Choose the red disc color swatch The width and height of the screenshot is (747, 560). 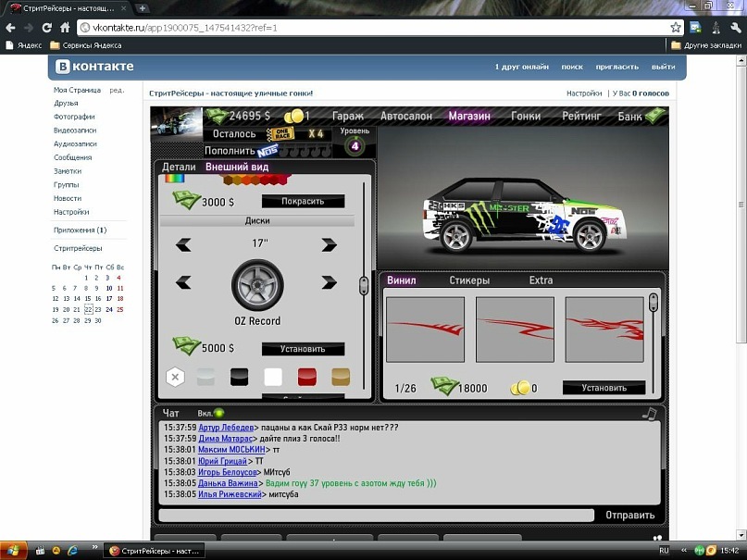(x=307, y=377)
